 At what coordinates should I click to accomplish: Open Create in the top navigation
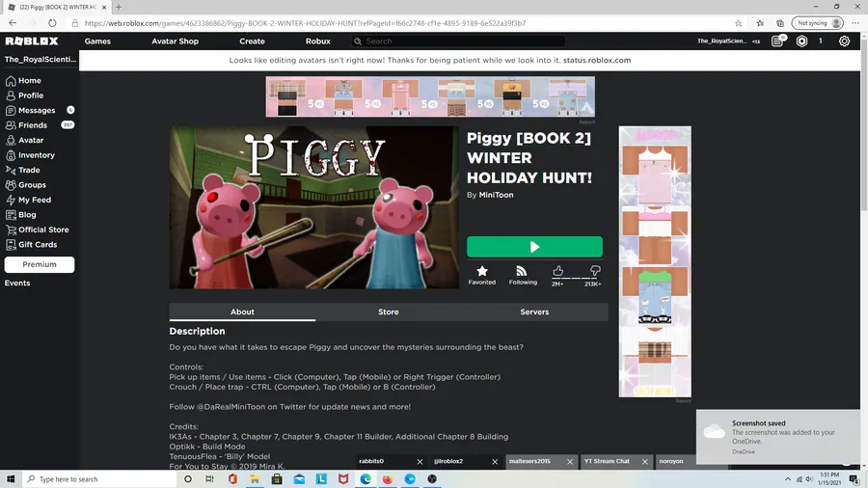point(252,41)
